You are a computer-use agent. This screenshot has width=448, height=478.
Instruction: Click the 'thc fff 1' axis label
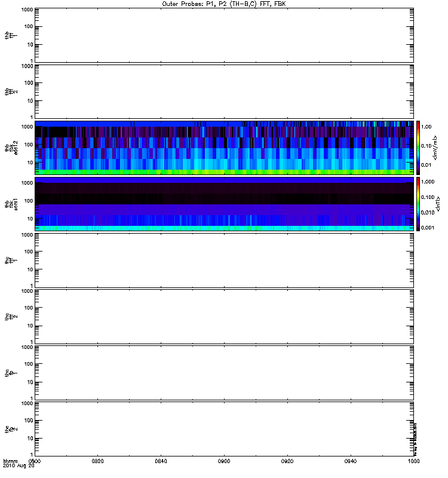11,261
